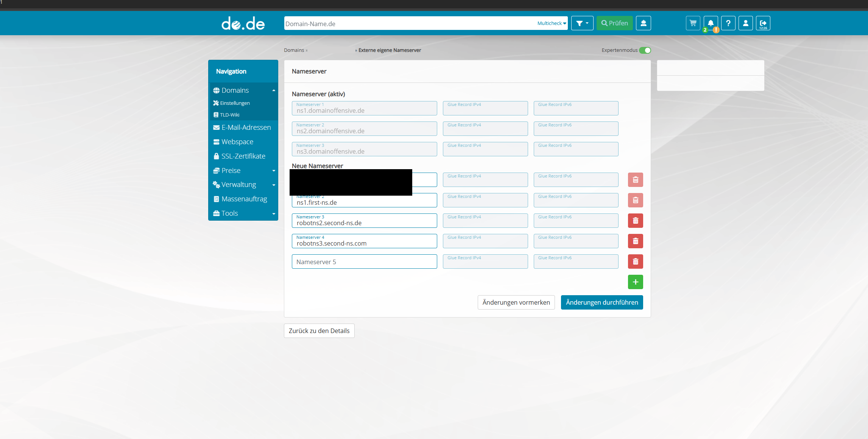
Task: Open the filter dropdown button
Action: (582, 23)
